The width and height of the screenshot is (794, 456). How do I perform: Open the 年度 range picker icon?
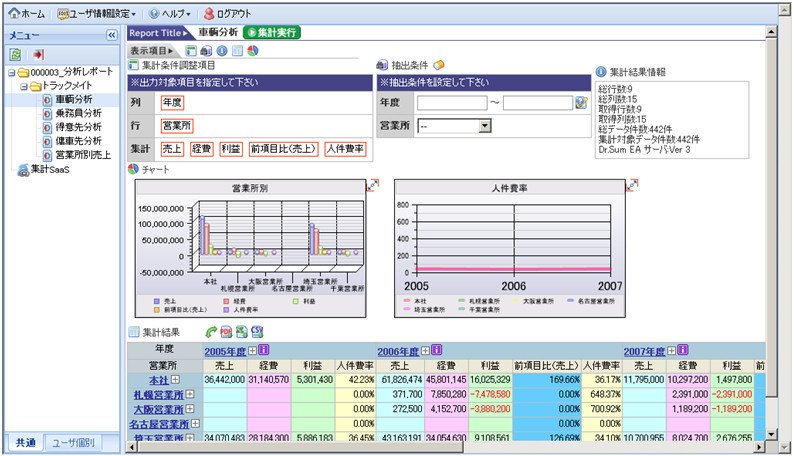pyautogui.click(x=581, y=103)
